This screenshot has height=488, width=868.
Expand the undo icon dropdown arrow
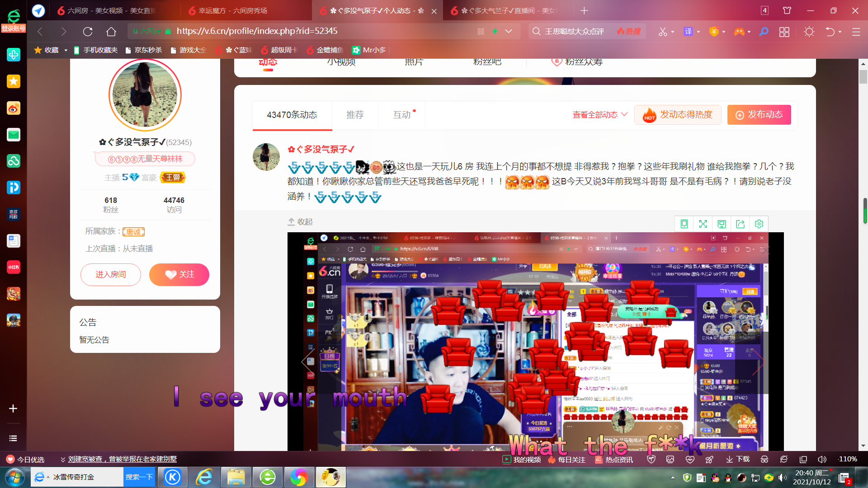pyautogui.click(x=840, y=32)
